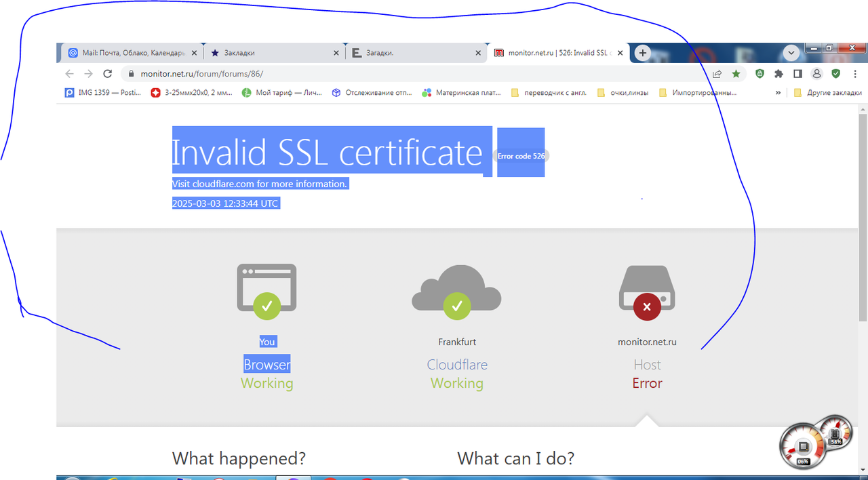
Task: Open the Материнская плат... bookmark
Action: click(462, 93)
